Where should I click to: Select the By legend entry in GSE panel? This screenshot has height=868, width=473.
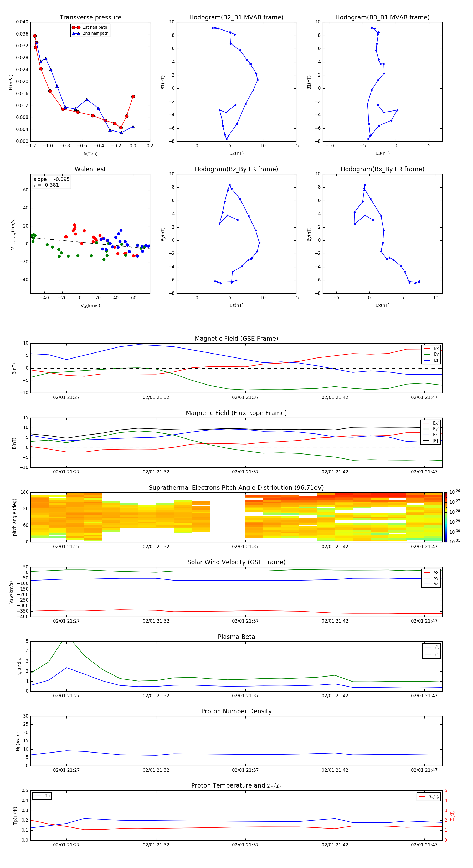[x=431, y=354]
